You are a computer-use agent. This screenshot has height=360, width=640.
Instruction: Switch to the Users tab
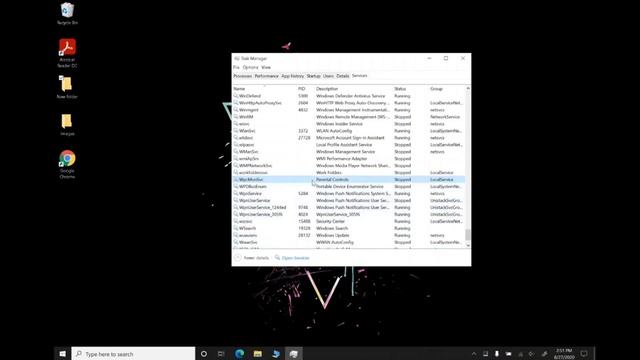tap(329, 76)
